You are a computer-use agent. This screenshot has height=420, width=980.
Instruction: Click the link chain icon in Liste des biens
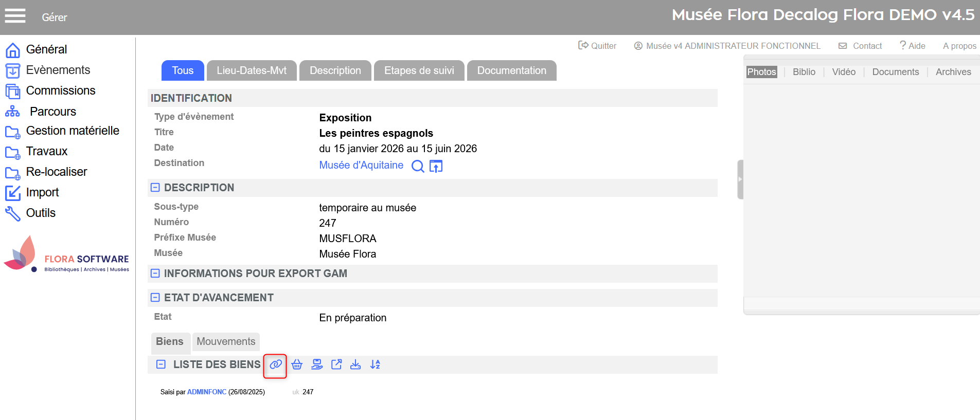click(275, 364)
